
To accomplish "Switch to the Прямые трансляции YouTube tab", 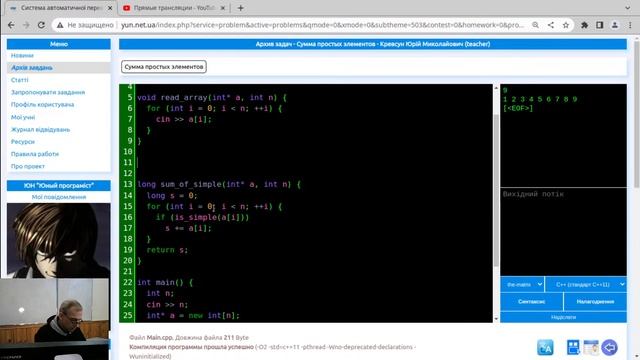I will (174, 8).
